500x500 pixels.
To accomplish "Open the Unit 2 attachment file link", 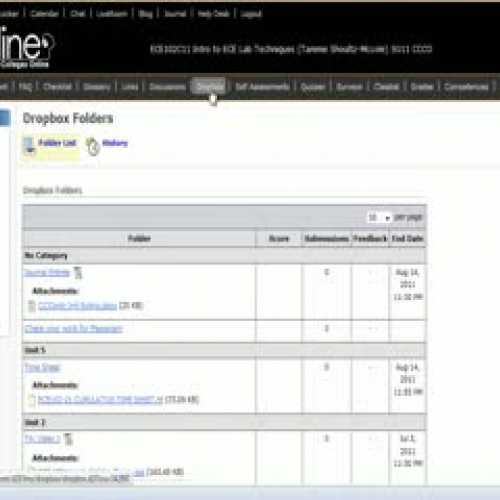I will [90, 471].
